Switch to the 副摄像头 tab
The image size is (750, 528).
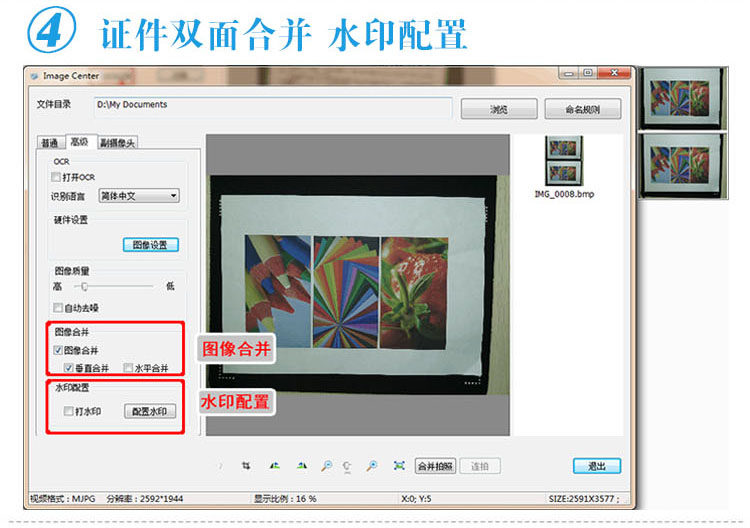(x=118, y=143)
